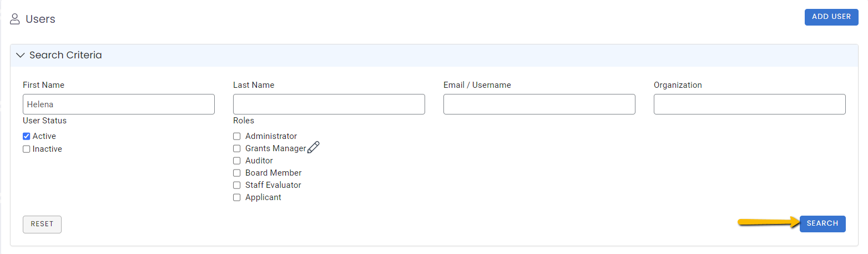The height and width of the screenshot is (254, 868).
Task: Uncheck the Active user status checkbox
Action: click(x=26, y=136)
